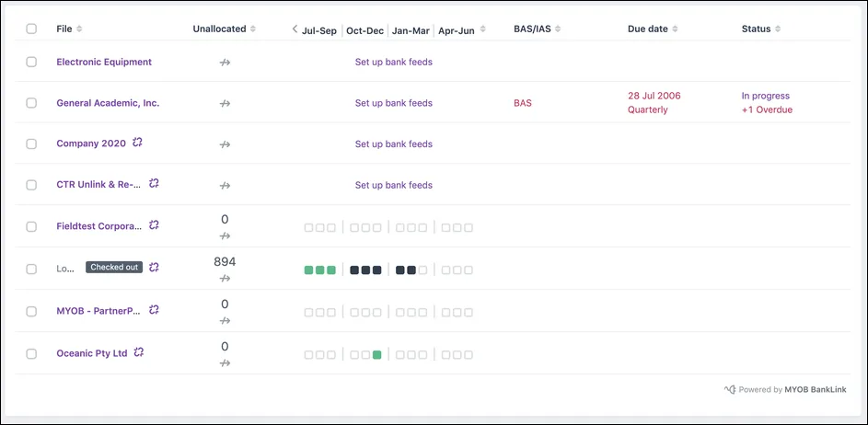Screen dimensions: 868x425
Task: Click the first dark Oct-Dec square in Checked out row
Action: point(354,270)
